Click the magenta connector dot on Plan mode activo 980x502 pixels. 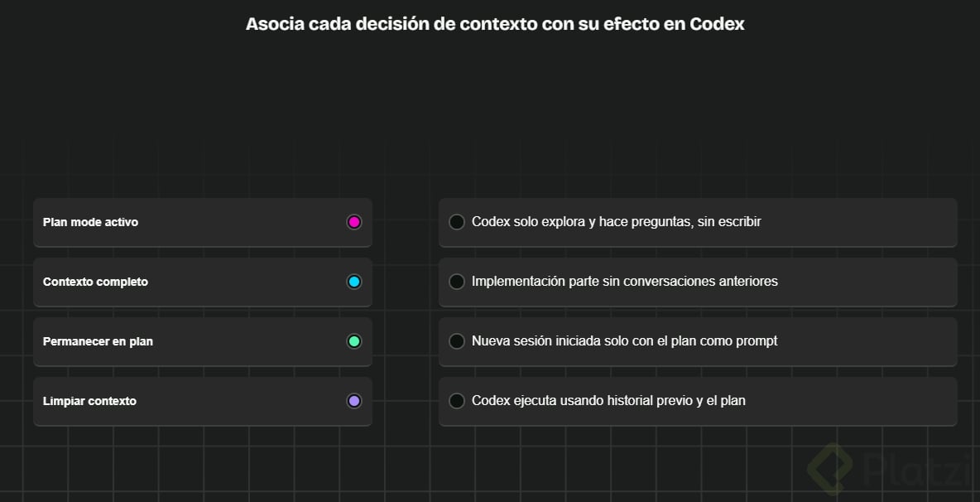coord(353,222)
